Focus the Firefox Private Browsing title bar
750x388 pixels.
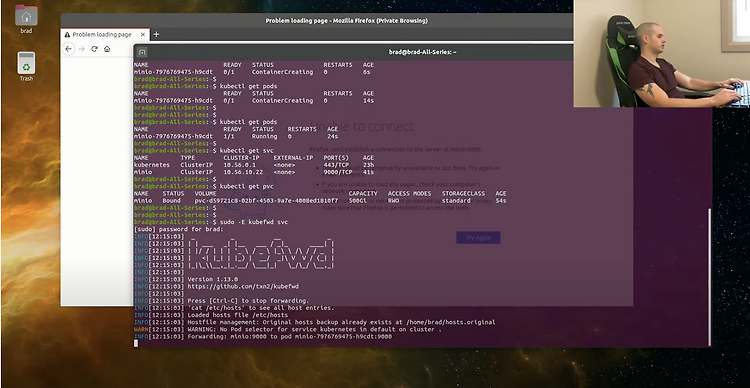pos(347,21)
